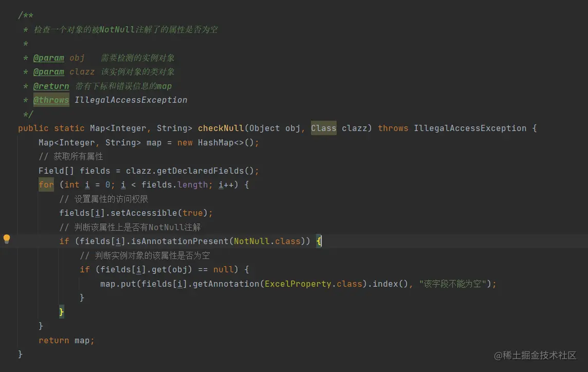Click the 'checkNull' method name
Image resolution: width=588 pixels, height=372 pixels.
click(220, 128)
